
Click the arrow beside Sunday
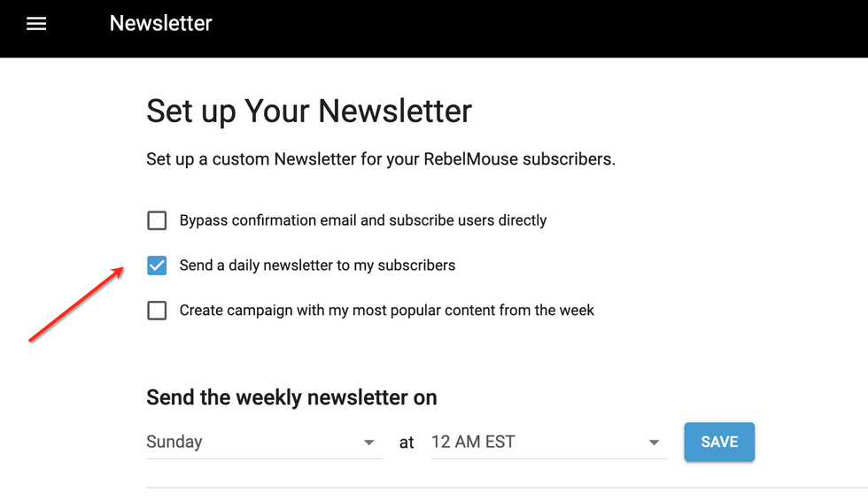tap(369, 442)
